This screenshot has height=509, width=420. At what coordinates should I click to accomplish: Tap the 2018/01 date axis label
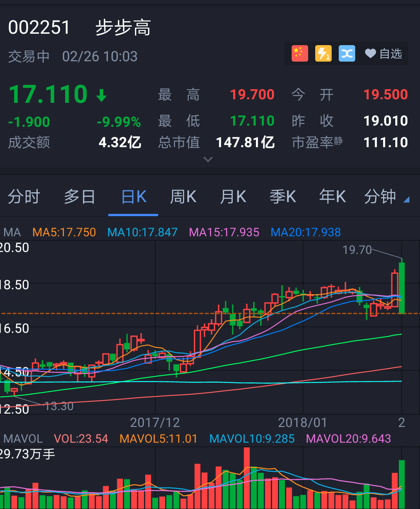pyautogui.click(x=302, y=423)
